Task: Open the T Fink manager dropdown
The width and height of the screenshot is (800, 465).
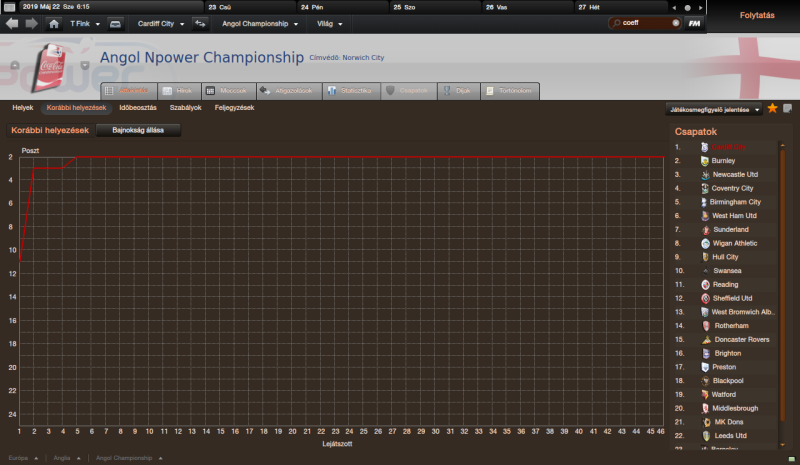Action: 85,22
